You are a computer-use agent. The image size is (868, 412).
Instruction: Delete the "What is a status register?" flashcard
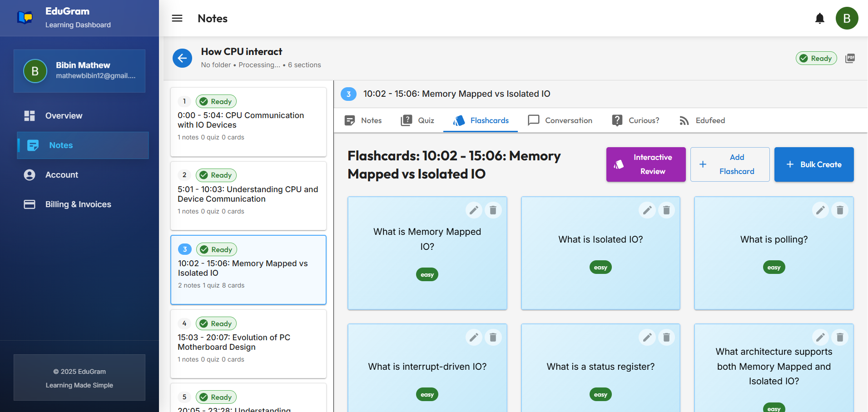coord(666,337)
